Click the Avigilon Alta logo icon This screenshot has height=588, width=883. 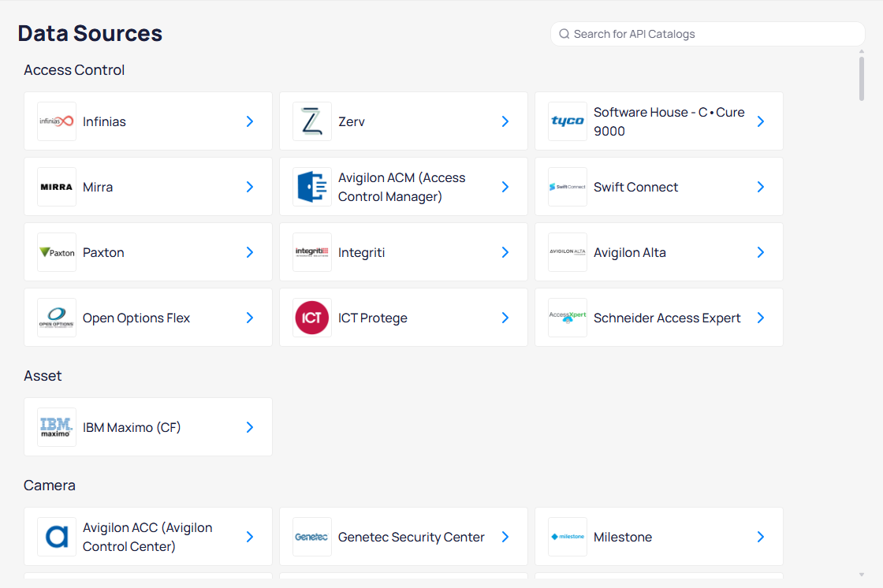568,251
